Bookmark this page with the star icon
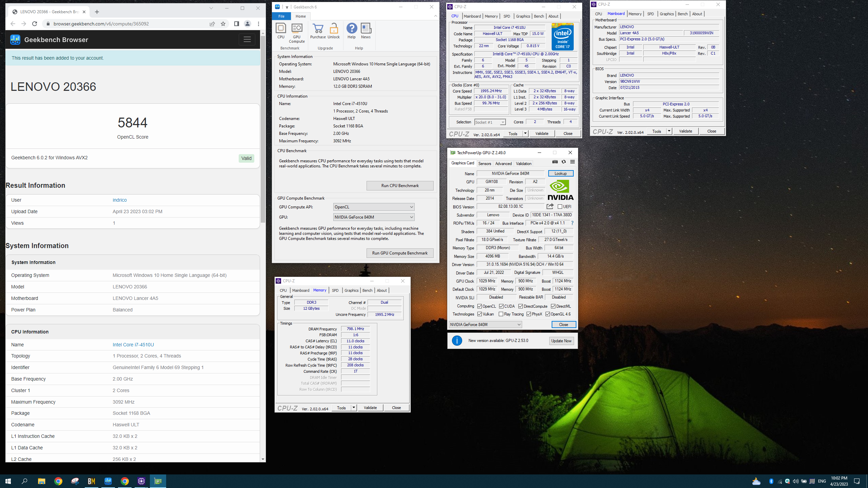Image resolution: width=868 pixels, height=488 pixels. tap(223, 24)
